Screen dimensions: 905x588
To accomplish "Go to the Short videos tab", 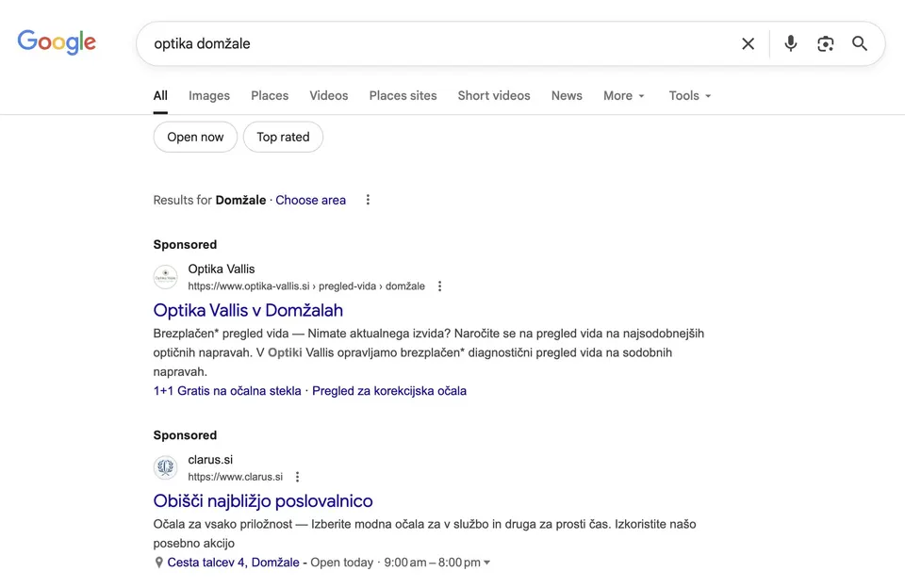I will pyautogui.click(x=494, y=96).
